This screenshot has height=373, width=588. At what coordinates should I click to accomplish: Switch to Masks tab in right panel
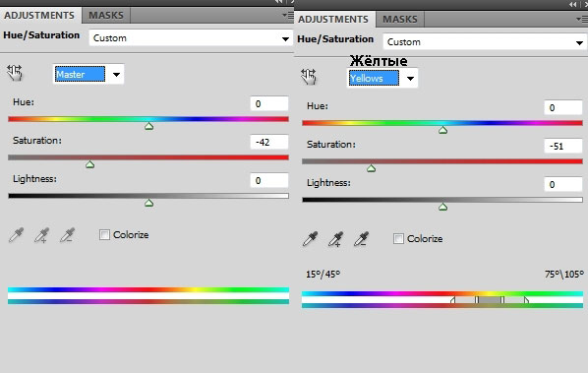pyautogui.click(x=400, y=19)
